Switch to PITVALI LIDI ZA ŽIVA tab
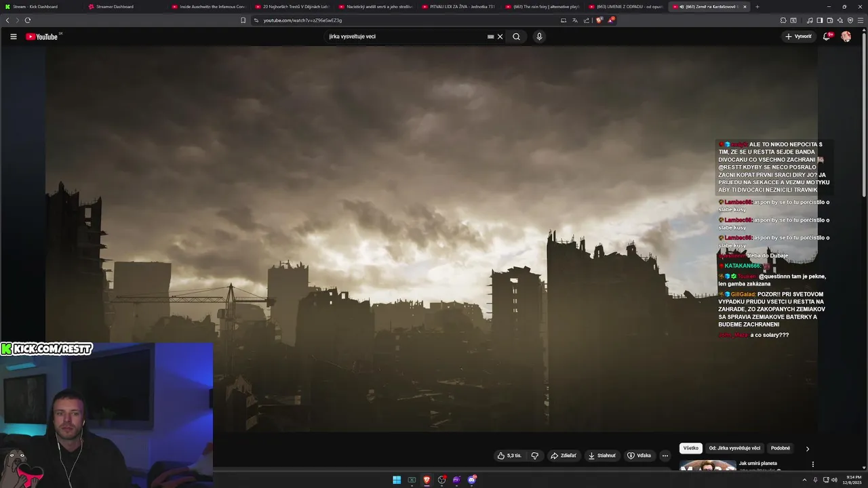The image size is (868, 488). click(459, 7)
